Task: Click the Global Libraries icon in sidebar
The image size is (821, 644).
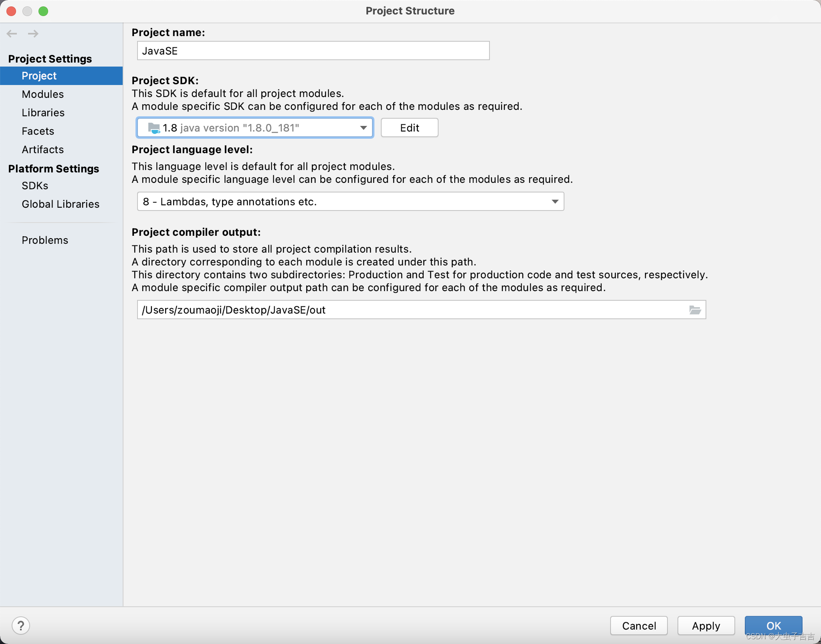Action: (60, 203)
